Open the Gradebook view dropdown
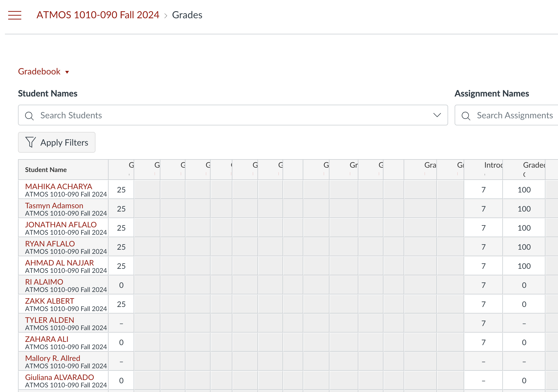558x392 pixels. click(x=44, y=71)
